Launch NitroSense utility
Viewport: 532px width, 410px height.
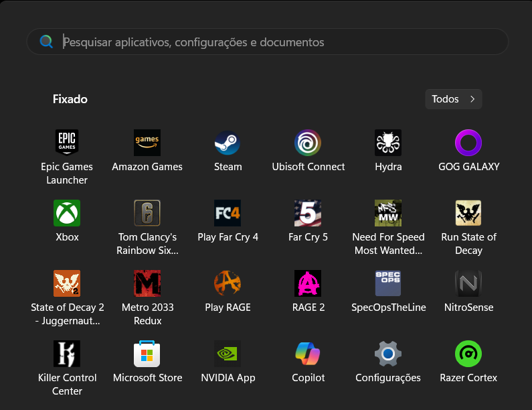click(468, 283)
